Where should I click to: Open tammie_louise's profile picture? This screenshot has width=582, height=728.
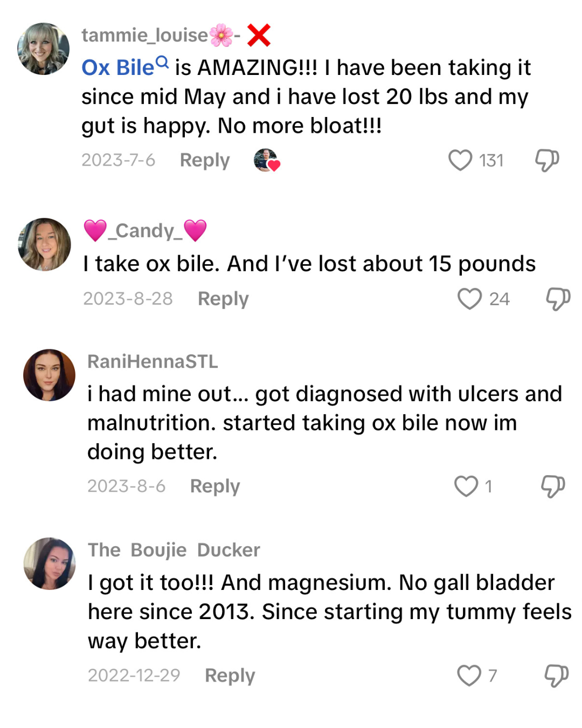click(43, 49)
